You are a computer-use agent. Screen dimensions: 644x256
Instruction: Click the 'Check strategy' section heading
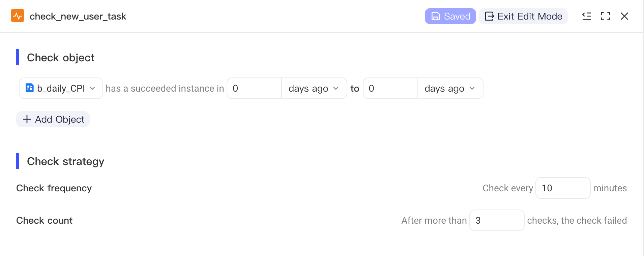pos(65,161)
